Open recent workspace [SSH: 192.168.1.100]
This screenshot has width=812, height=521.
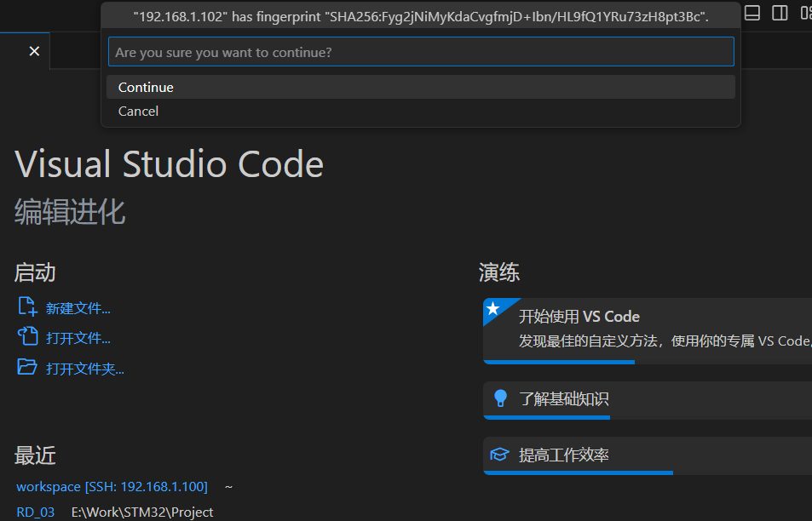112,487
